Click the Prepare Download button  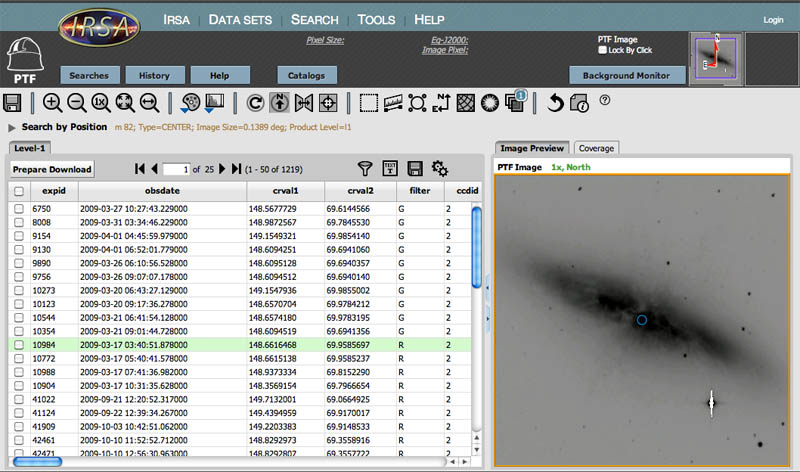pos(52,169)
